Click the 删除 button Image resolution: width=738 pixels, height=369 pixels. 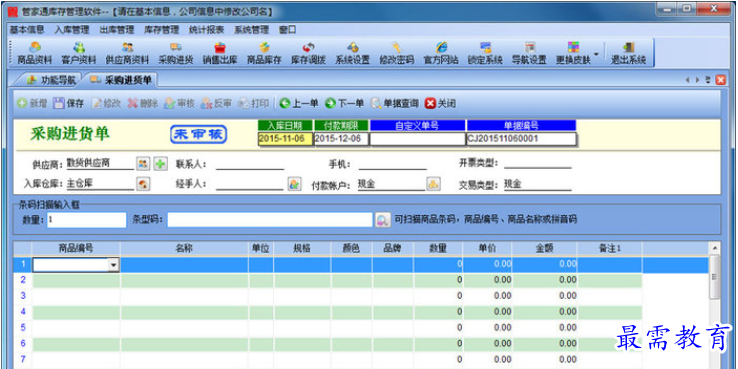pyautogui.click(x=143, y=104)
